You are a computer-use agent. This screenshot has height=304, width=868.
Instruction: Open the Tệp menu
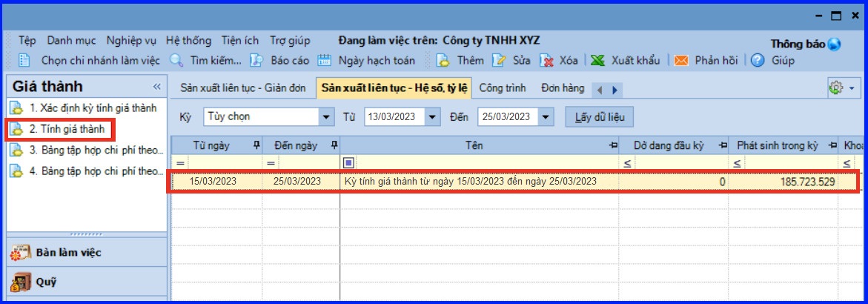tap(27, 41)
